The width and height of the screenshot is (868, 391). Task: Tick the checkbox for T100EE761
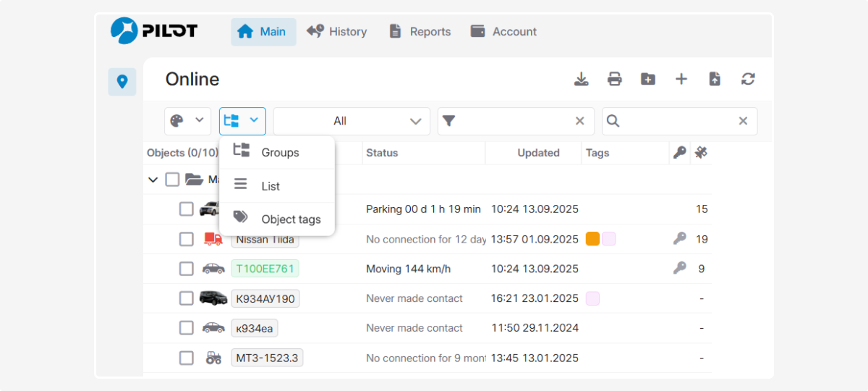pyautogui.click(x=187, y=269)
